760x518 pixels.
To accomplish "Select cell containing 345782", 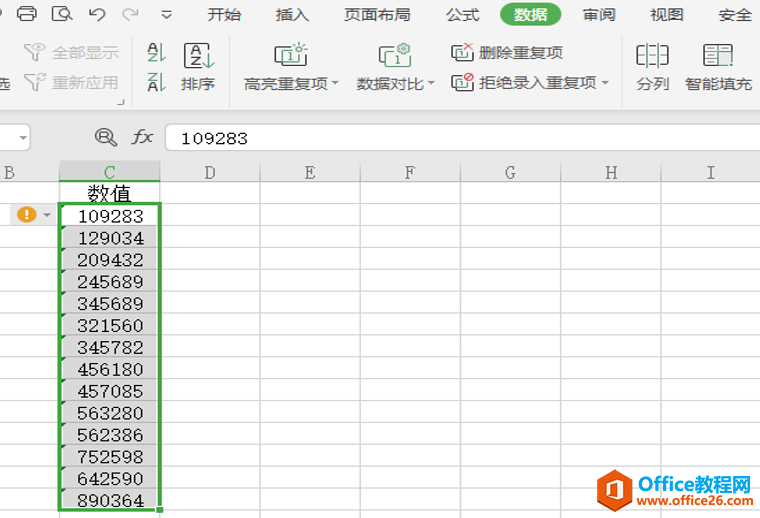I will point(110,347).
